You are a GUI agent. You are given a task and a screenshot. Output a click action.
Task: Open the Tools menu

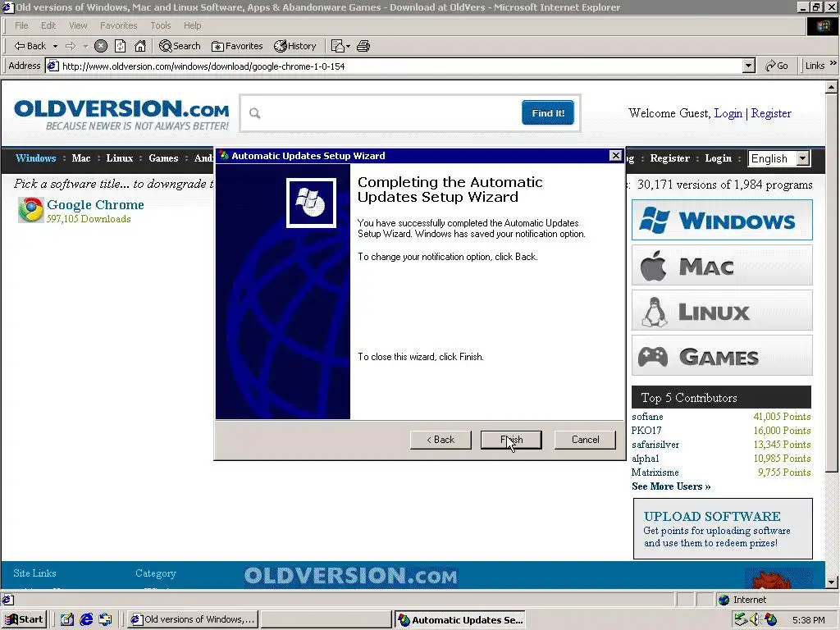(x=160, y=25)
